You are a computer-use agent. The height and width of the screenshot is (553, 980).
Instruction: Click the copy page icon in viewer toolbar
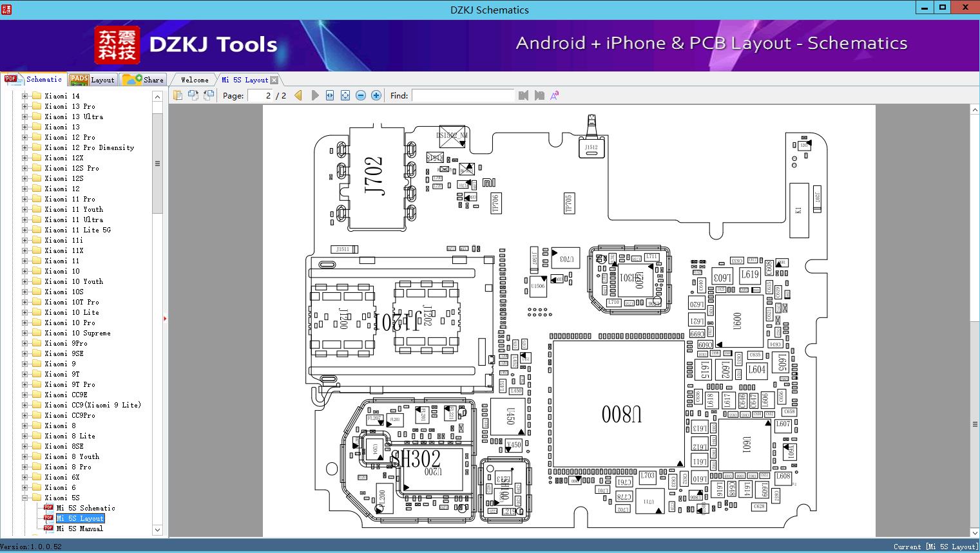point(177,95)
